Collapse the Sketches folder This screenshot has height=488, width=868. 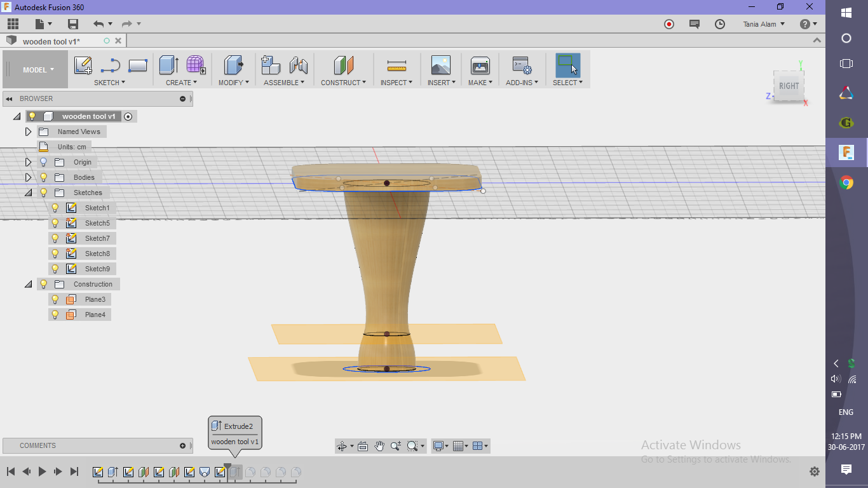(28, 193)
